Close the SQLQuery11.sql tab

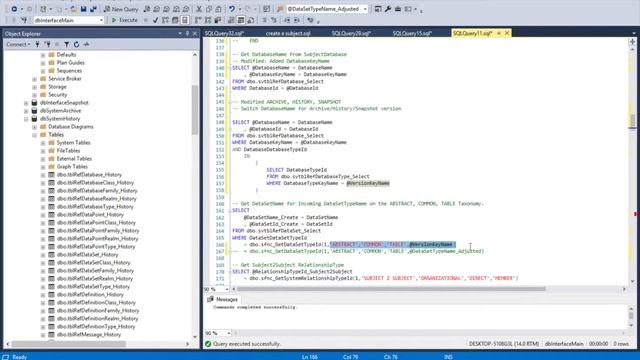point(507,33)
